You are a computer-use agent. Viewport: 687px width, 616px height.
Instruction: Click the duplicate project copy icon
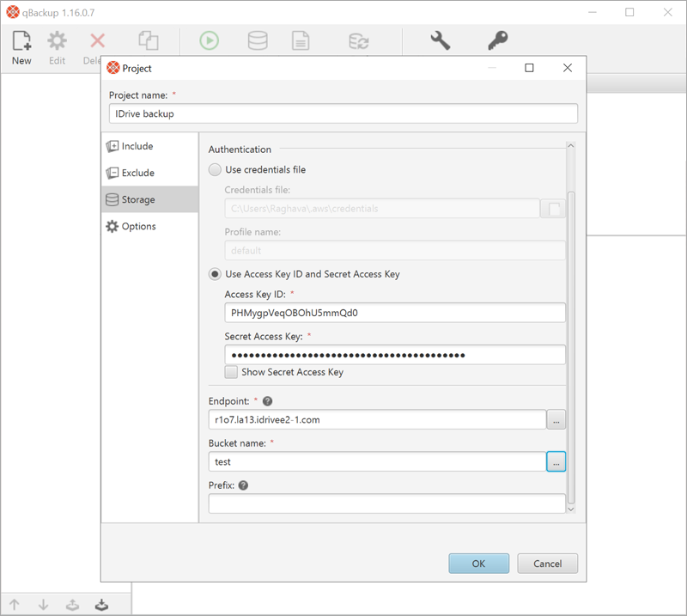click(149, 40)
